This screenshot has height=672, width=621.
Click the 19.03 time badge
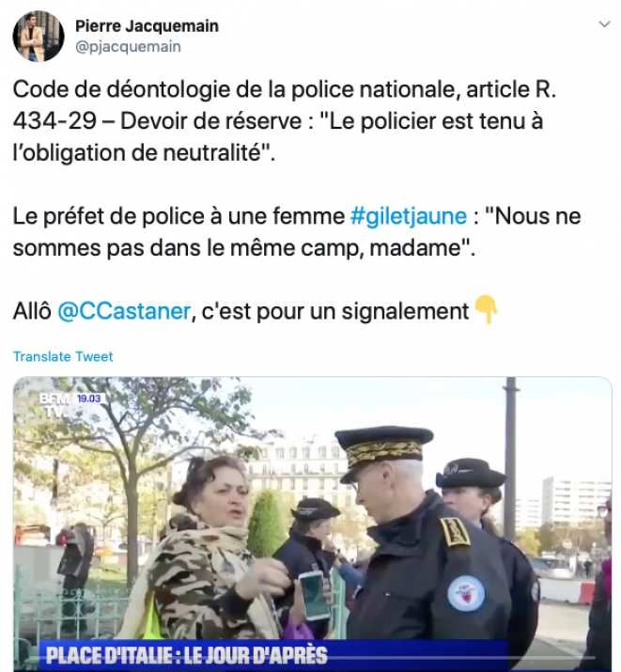click(89, 399)
